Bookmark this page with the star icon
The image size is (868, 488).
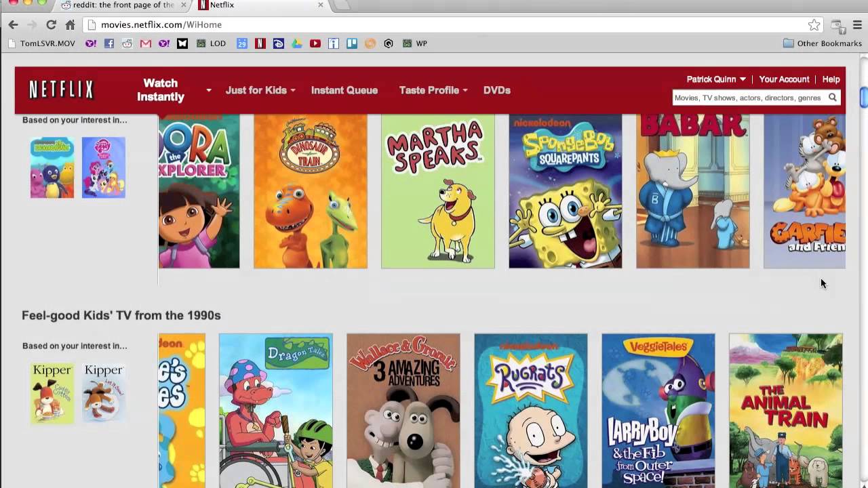tap(814, 24)
